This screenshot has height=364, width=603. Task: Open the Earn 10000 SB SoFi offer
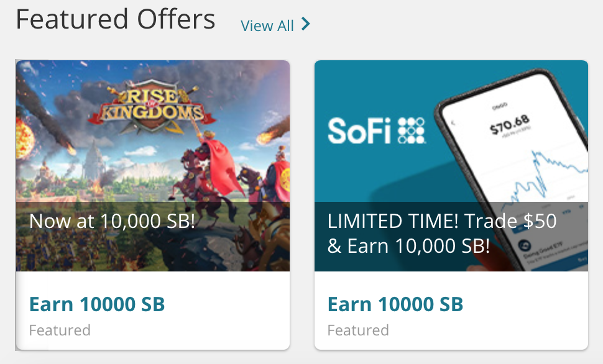[x=395, y=304]
